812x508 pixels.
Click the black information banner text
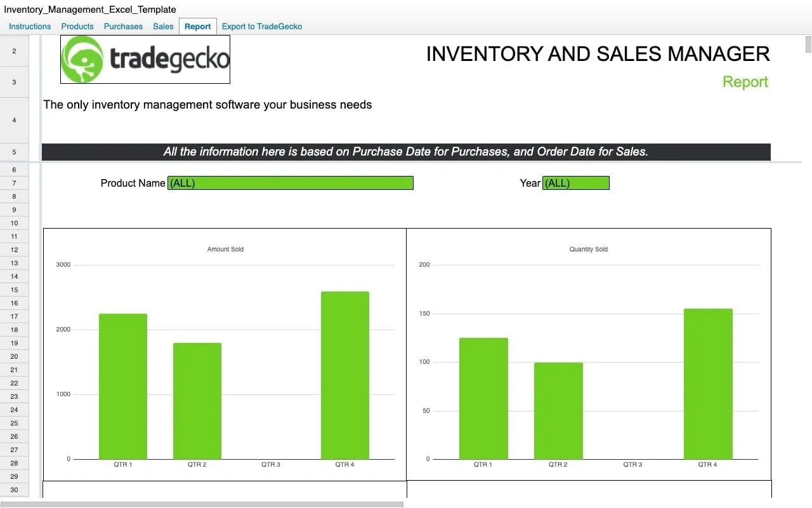tap(406, 152)
